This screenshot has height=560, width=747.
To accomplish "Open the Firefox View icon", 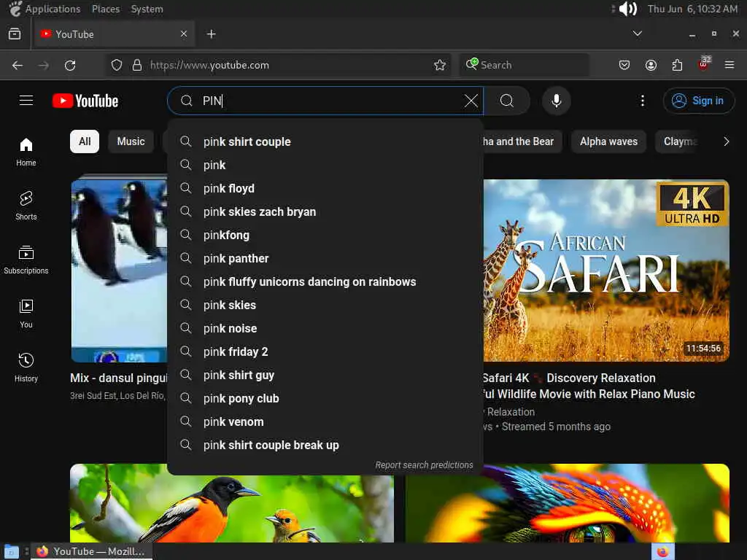I will point(15,34).
